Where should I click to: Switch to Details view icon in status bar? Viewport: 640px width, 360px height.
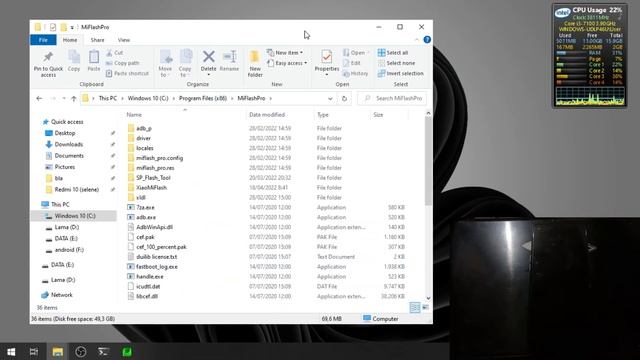point(415,307)
